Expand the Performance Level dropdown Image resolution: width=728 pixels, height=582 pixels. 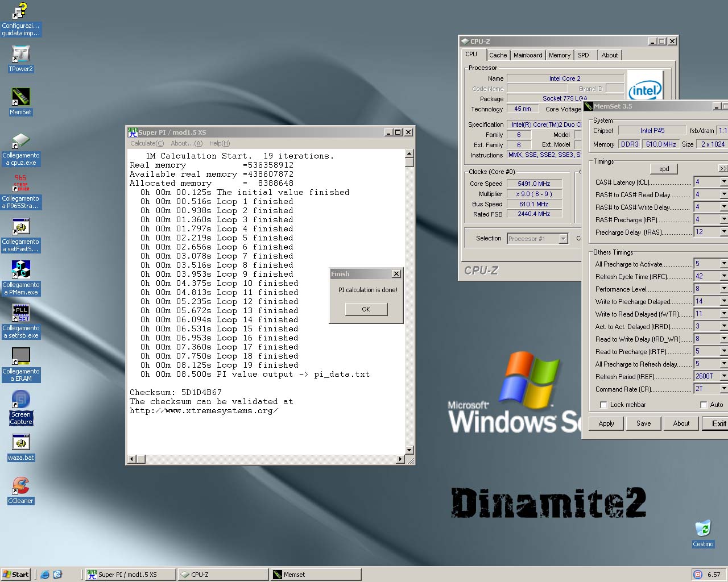pos(723,289)
